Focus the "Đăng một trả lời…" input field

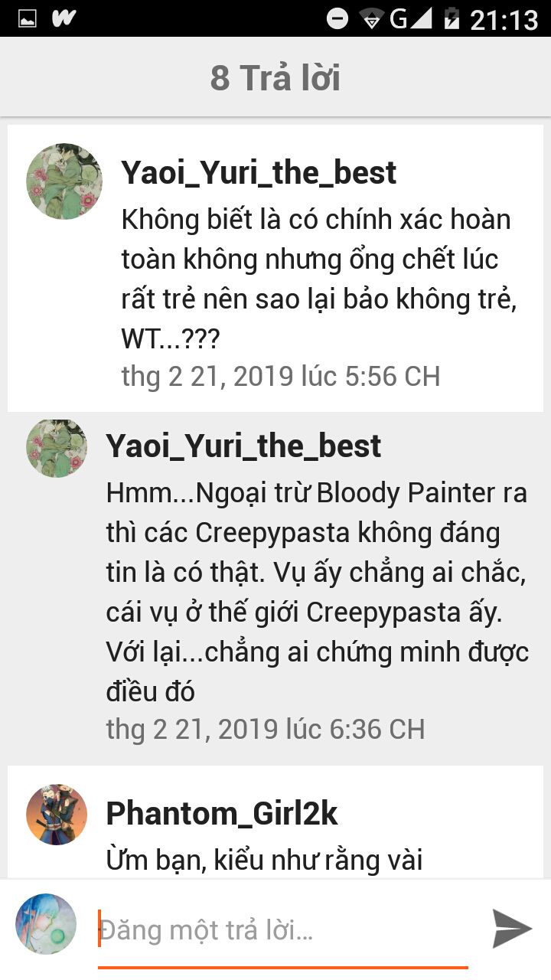(x=283, y=931)
